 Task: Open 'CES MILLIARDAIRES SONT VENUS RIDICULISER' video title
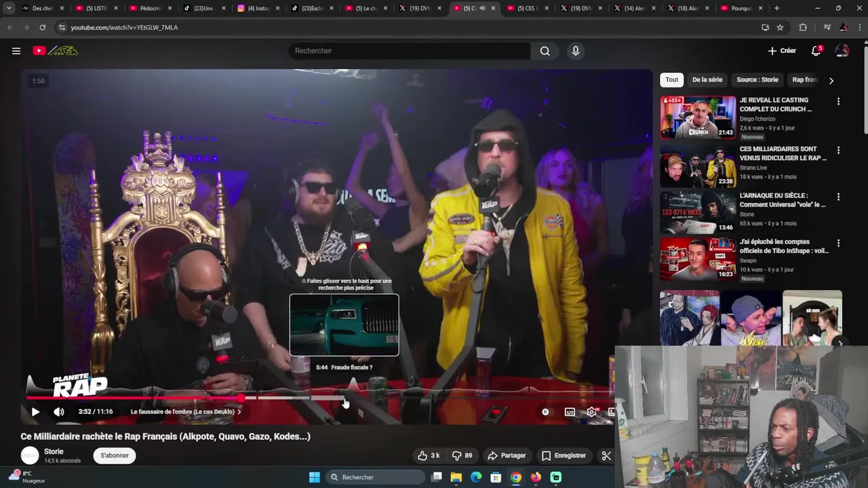(x=783, y=153)
